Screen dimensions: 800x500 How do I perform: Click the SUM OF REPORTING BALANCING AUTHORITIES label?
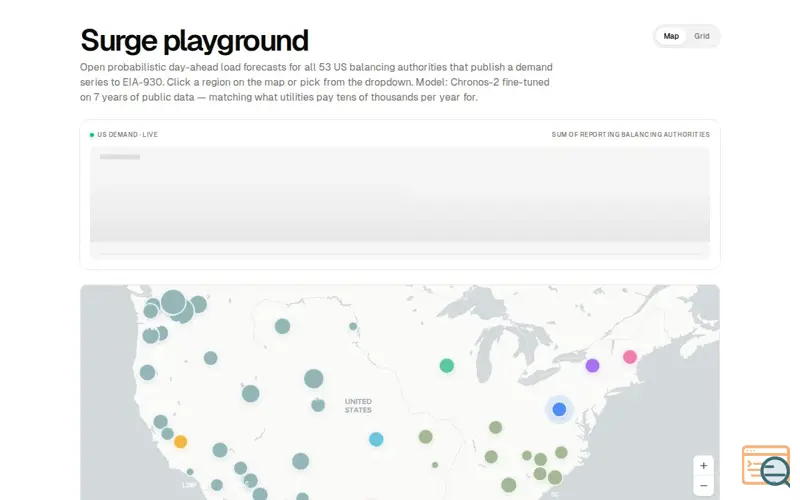coord(631,135)
